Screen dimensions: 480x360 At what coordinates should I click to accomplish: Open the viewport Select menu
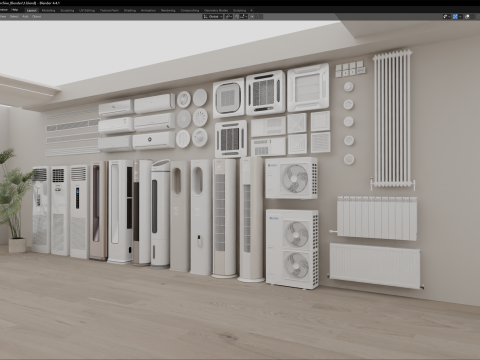coord(14,16)
